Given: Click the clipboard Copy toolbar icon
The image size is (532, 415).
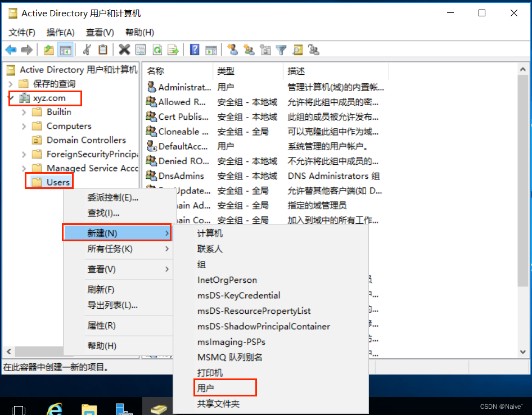Looking at the screenshot, I should tap(103, 50).
